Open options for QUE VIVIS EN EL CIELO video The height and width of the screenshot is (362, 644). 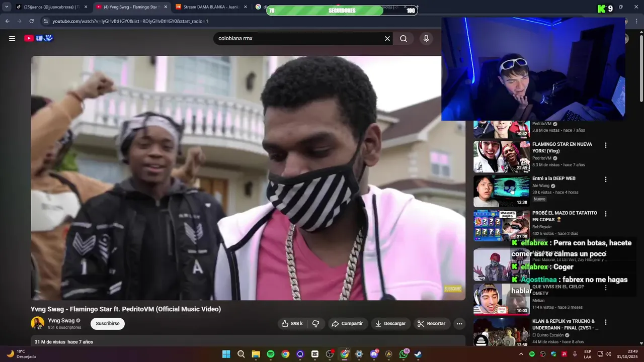(x=606, y=288)
